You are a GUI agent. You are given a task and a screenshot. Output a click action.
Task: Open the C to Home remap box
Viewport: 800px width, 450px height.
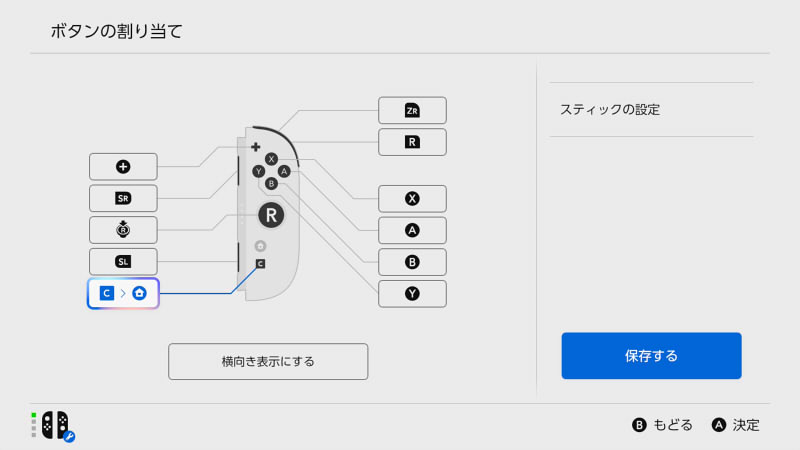point(123,293)
